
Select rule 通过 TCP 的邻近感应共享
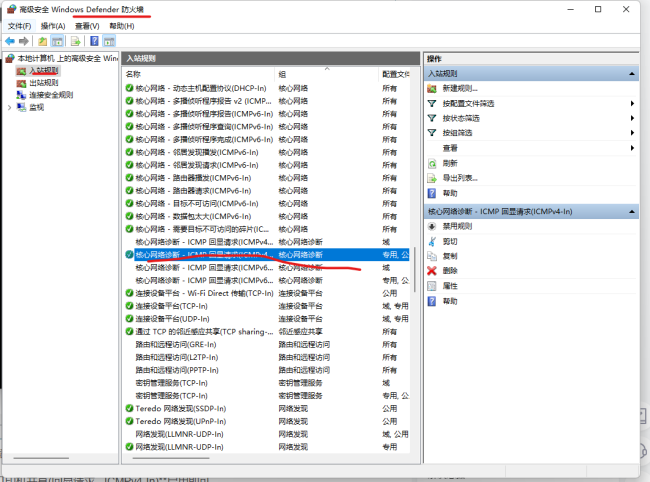204,332
